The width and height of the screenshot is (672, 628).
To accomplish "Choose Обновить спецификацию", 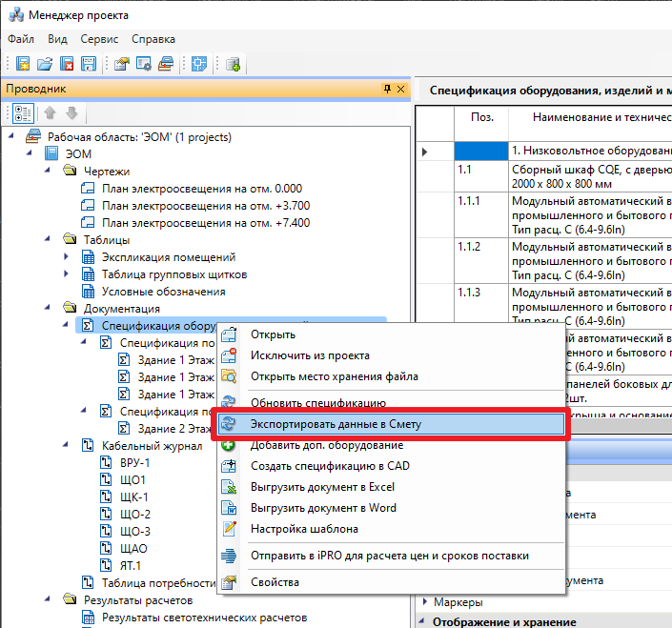I will 392,403.
